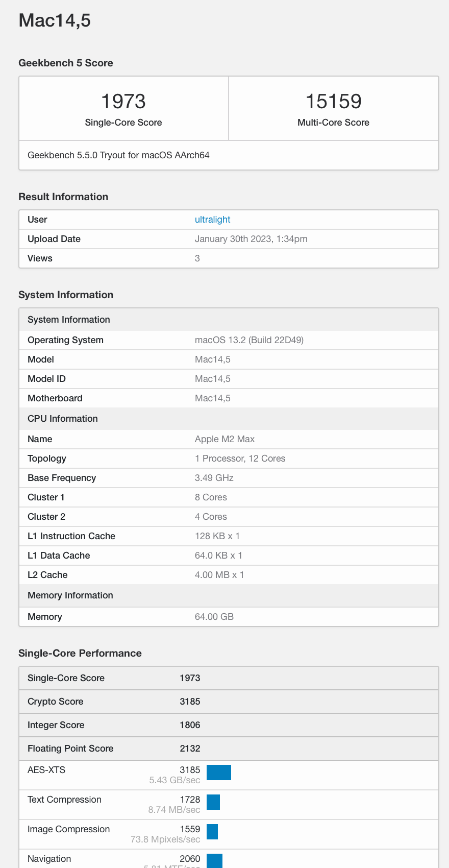Open the ultralight user profile link
The height and width of the screenshot is (868, 449).
click(x=212, y=220)
